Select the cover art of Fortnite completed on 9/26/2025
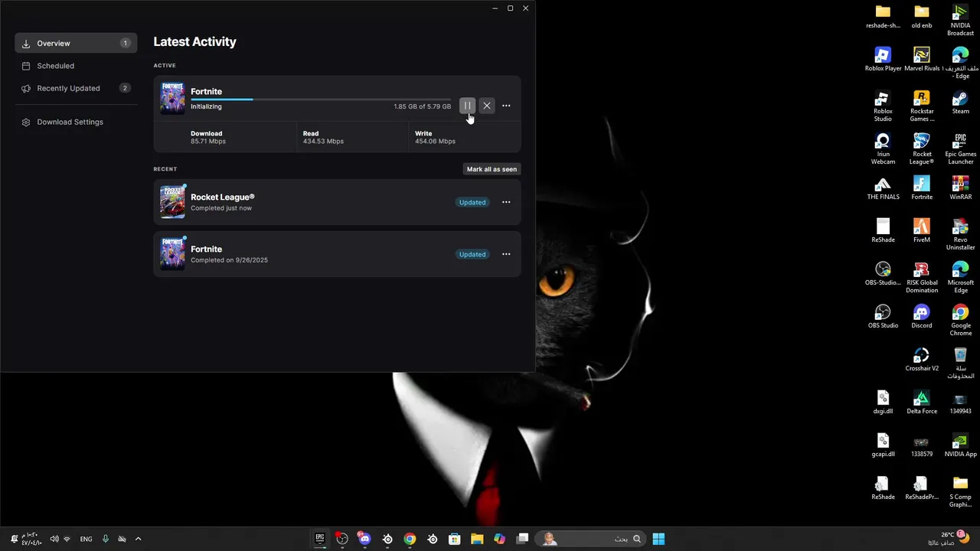 pos(172,254)
